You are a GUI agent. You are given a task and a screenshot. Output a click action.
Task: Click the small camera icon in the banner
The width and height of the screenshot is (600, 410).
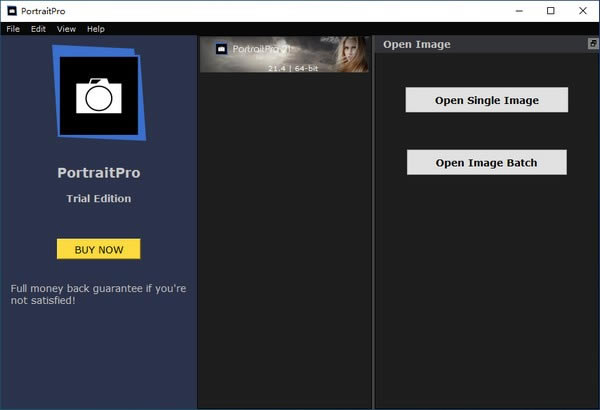click(x=221, y=48)
